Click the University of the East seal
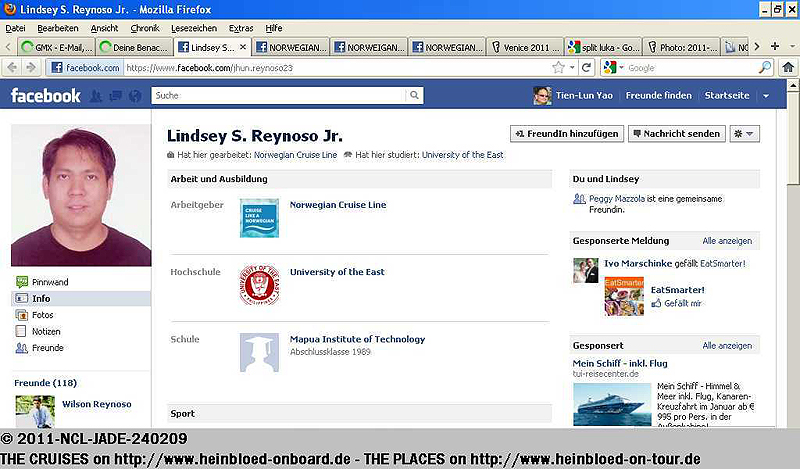Image resolution: width=800 pixels, height=469 pixels. pos(259,285)
